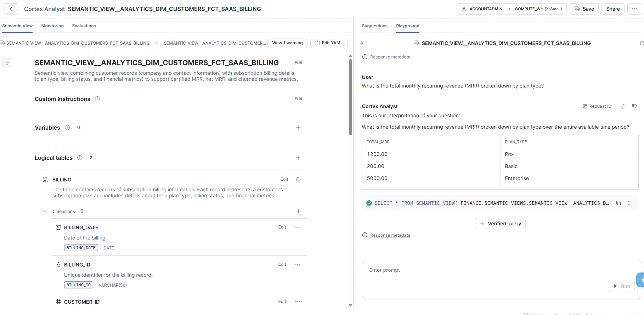Open the ACCOUNTADMIN role and warehouse selector

click(512, 9)
